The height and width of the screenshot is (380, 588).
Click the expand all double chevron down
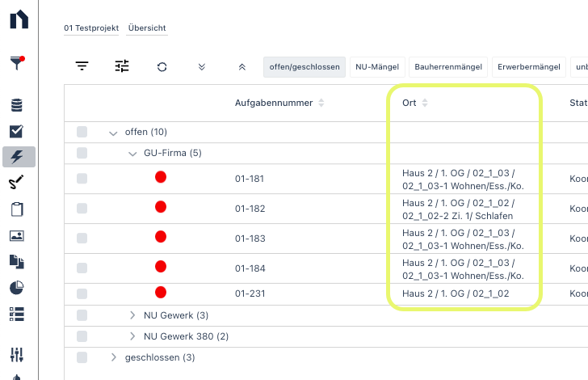[x=202, y=67]
